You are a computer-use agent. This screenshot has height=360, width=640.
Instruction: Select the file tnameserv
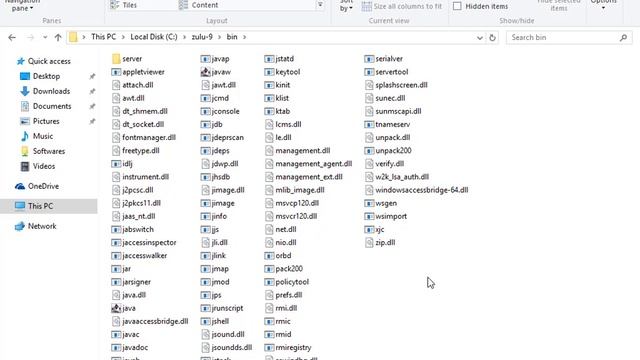(x=387, y=124)
